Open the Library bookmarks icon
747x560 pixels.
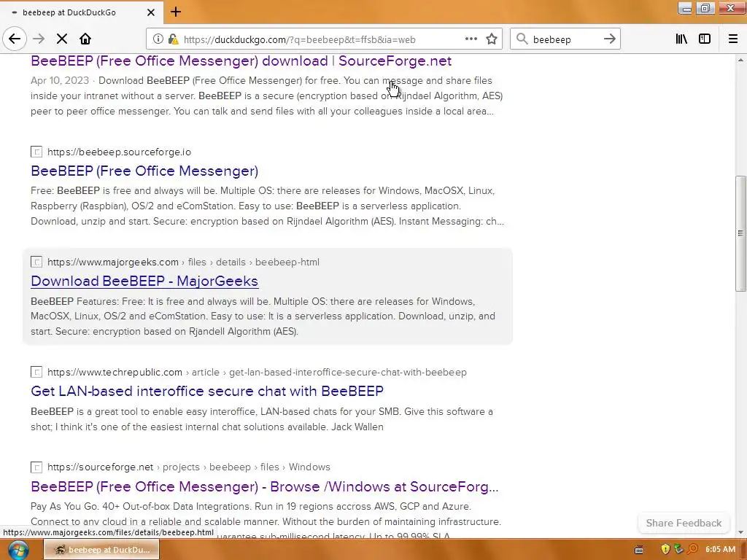click(x=681, y=39)
